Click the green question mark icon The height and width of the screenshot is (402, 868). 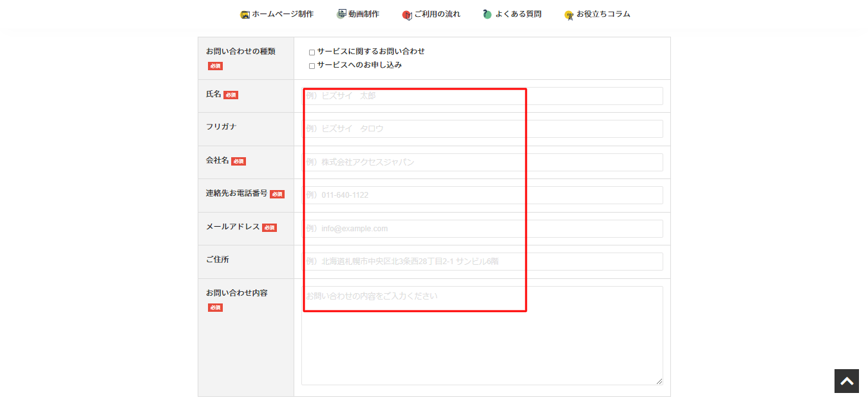(487, 14)
